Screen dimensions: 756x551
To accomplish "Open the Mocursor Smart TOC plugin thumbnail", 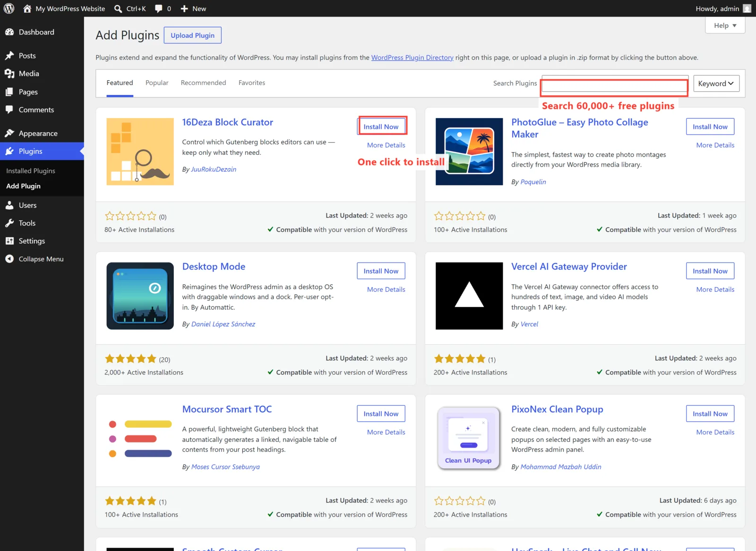I will click(x=140, y=439).
